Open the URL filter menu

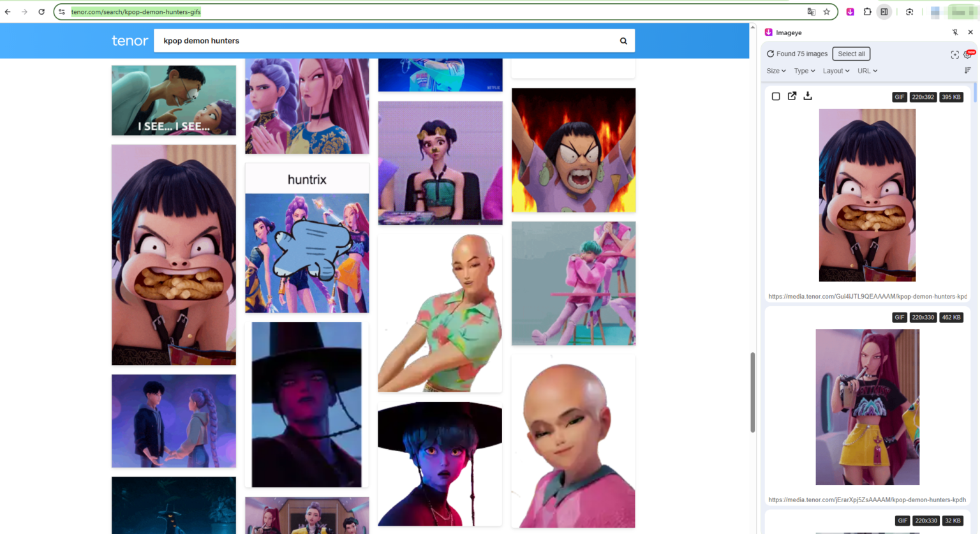(867, 71)
